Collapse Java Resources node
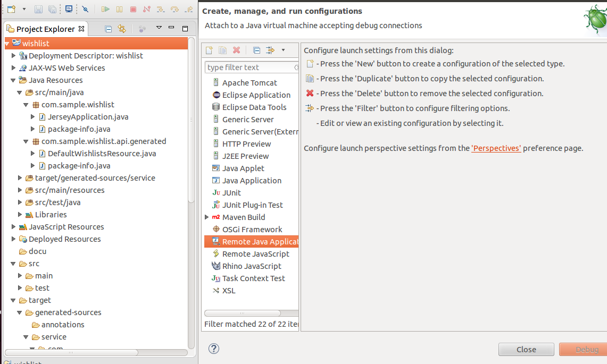Viewport: 607px width, 364px height. click(x=13, y=80)
